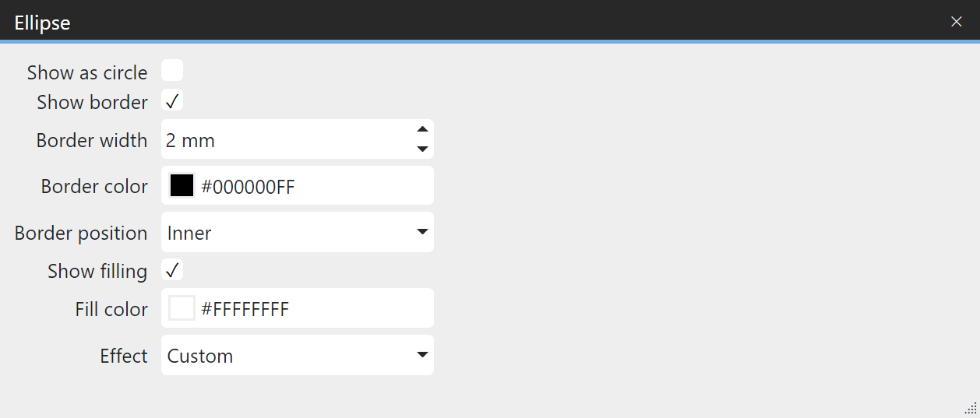
Task: Click the Border position label
Action: pos(81,233)
